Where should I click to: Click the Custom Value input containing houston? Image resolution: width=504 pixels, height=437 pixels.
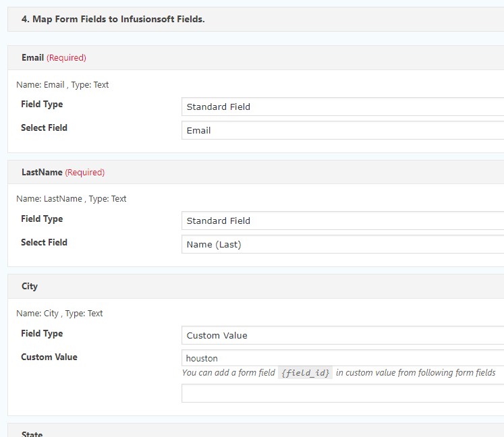(343, 358)
